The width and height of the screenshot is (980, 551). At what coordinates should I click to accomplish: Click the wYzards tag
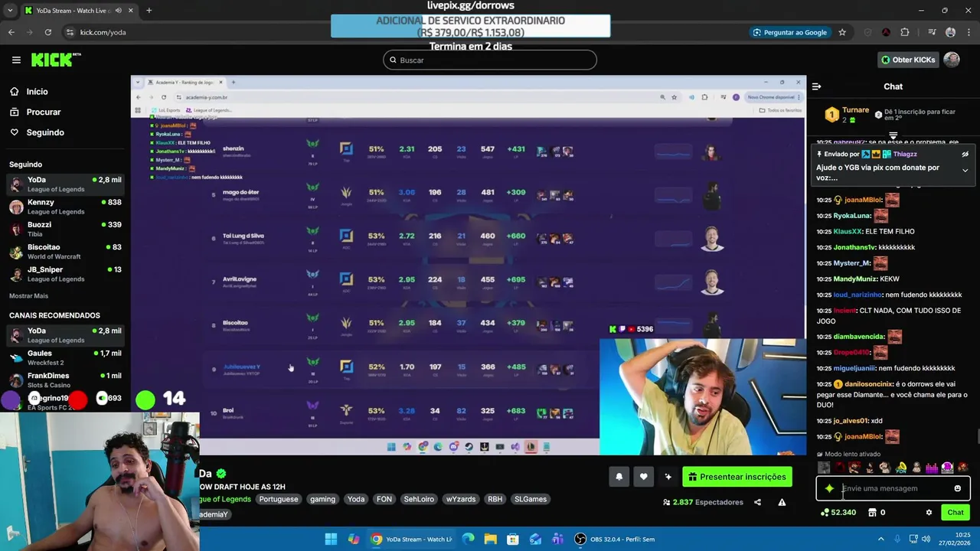click(461, 499)
